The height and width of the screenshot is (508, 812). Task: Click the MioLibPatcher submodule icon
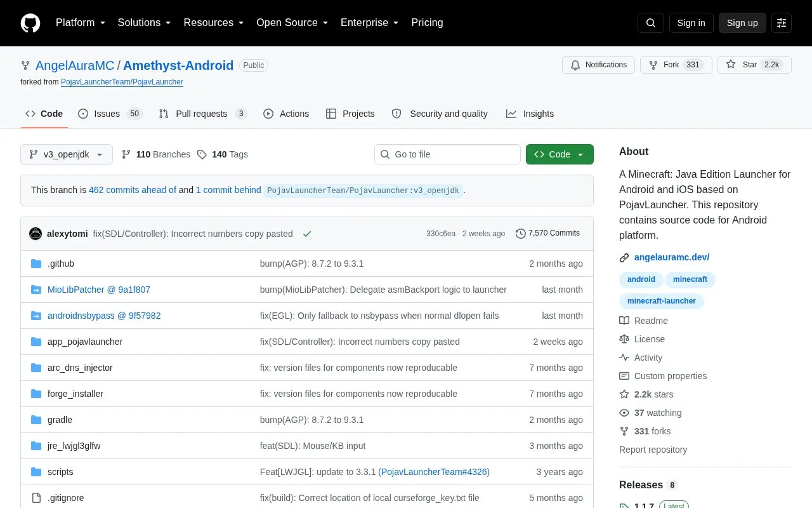36,290
